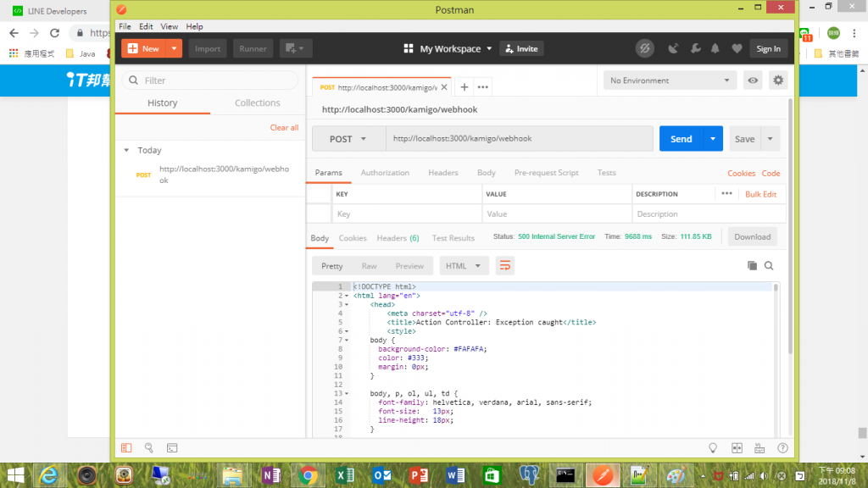Switch to the Collections tab

tap(258, 103)
